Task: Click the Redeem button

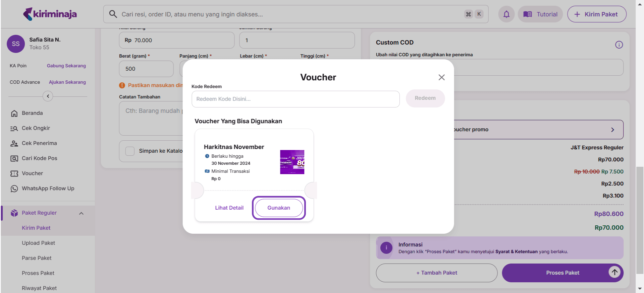Action: pyautogui.click(x=425, y=98)
